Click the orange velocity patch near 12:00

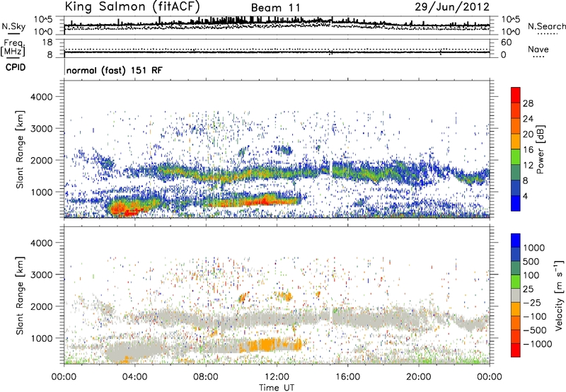(x=267, y=345)
